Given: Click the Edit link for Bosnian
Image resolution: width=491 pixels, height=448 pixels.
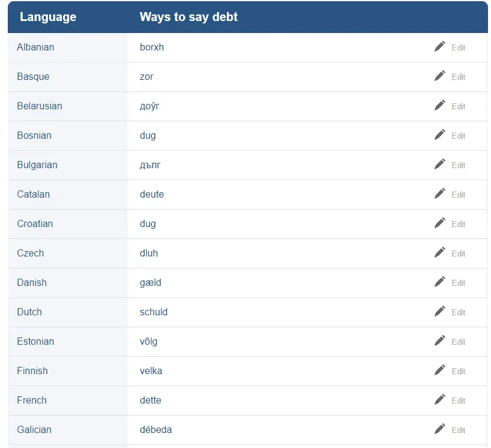Looking at the screenshot, I should pos(458,136).
